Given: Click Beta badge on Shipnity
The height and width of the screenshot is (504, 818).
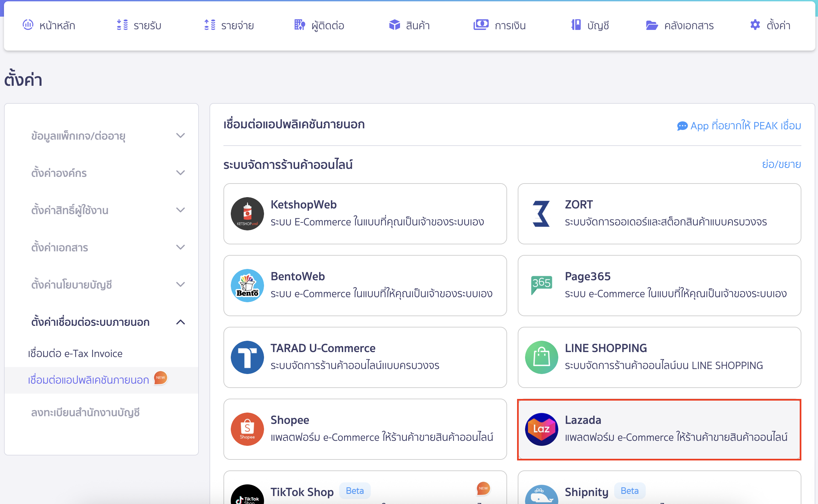Looking at the screenshot, I should 629,491.
